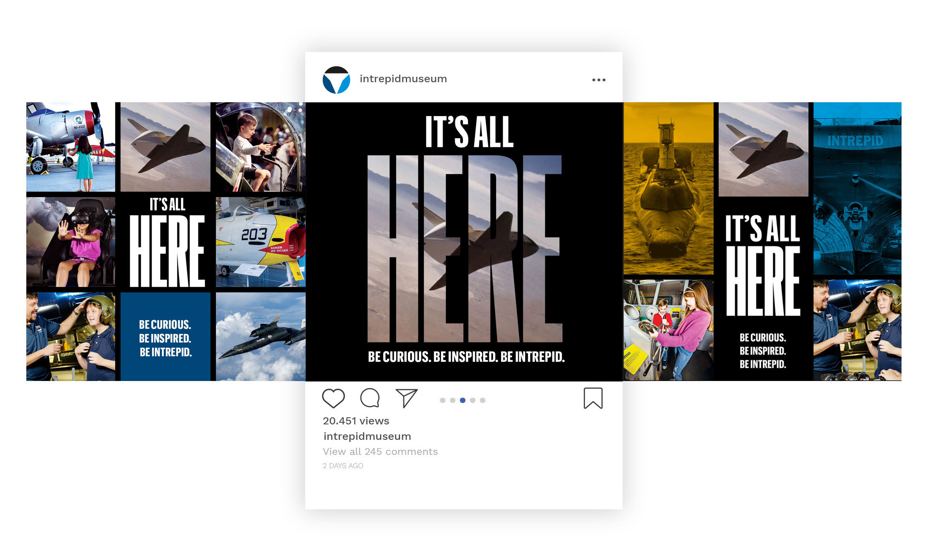Jump to the first carousel dot

click(x=443, y=400)
